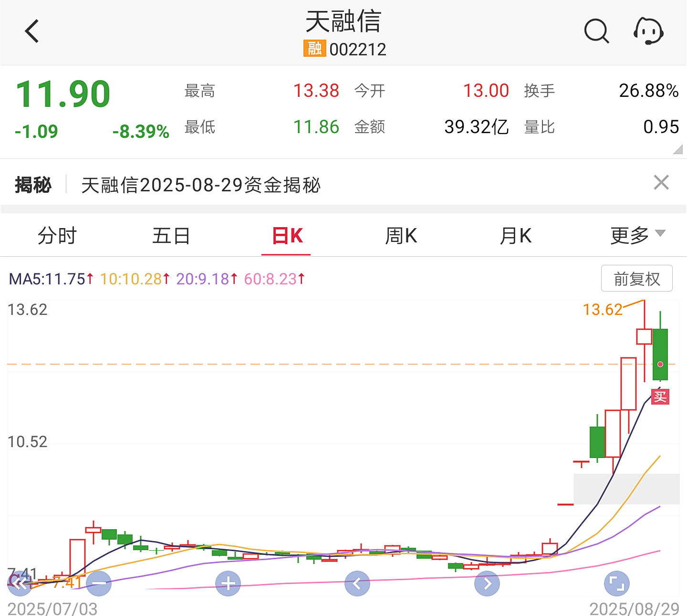
Task: Switch to the 五日 tab
Action: pos(171,236)
